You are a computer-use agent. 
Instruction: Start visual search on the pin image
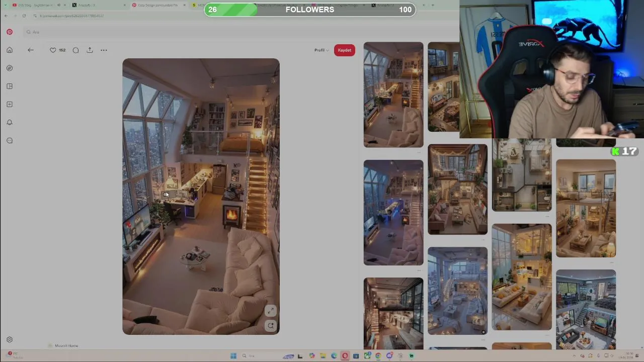(x=271, y=325)
